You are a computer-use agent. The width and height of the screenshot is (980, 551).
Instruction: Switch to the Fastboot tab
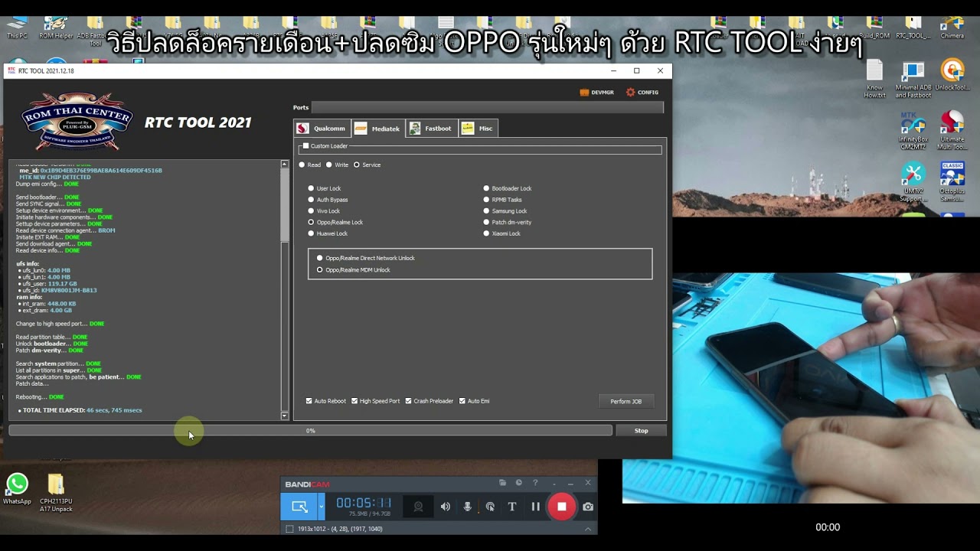coord(430,129)
